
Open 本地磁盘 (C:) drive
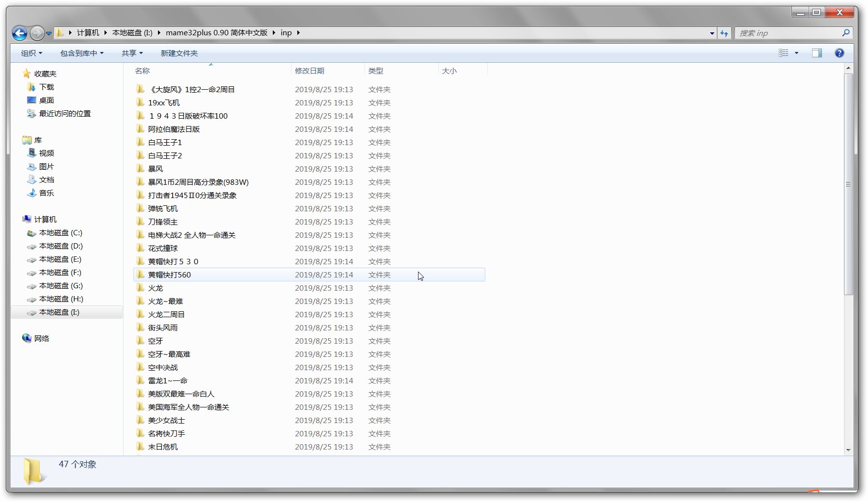point(60,233)
